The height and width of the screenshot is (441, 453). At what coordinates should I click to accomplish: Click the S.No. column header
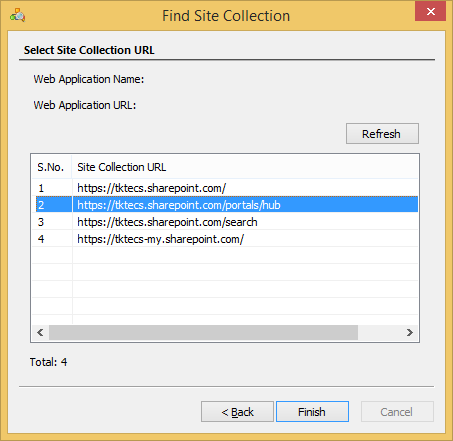pyautogui.click(x=51, y=167)
